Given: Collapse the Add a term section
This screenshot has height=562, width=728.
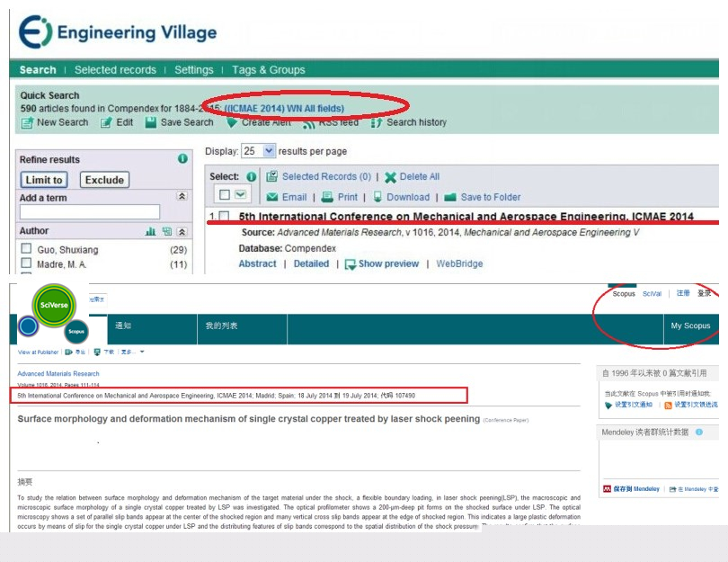Looking at the screenshot, I should point(182,196).
